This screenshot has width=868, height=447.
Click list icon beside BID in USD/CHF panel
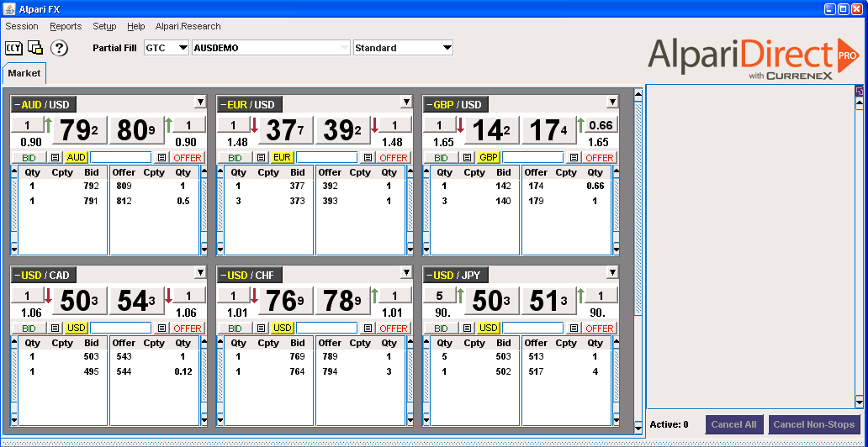click(x=261, y=328)
